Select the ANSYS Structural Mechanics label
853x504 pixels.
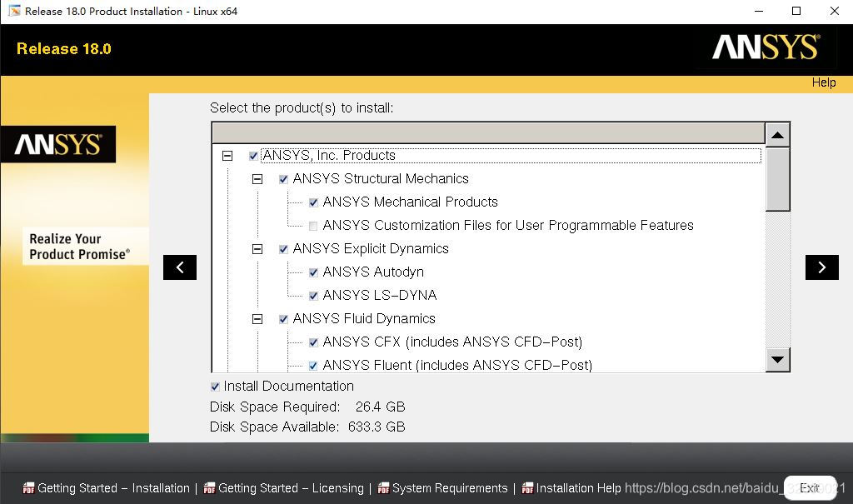click(x=381, y=179)
